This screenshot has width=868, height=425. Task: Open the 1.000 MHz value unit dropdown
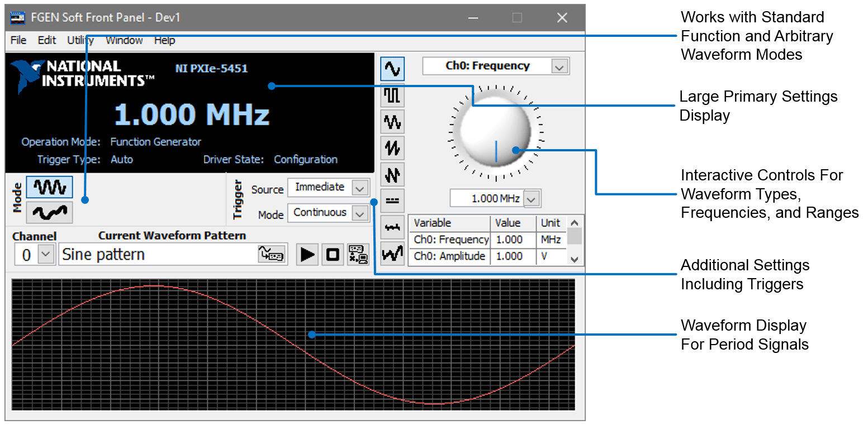(x=533, y=199)
